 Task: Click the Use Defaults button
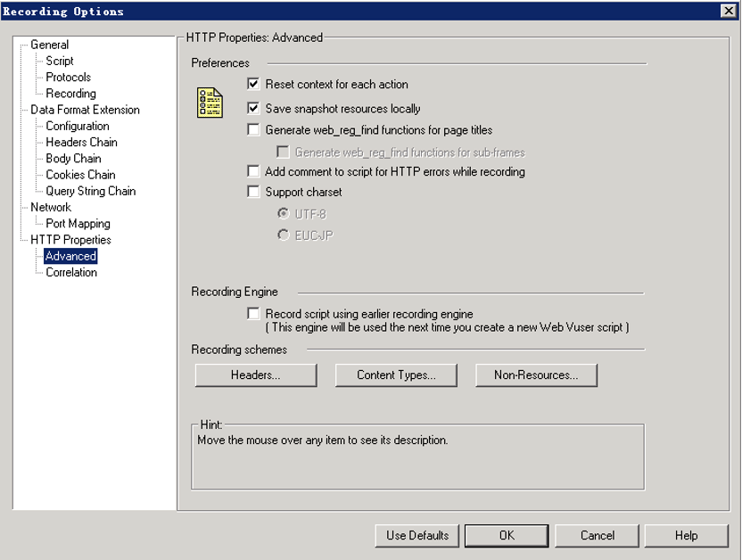click(416, 535)
